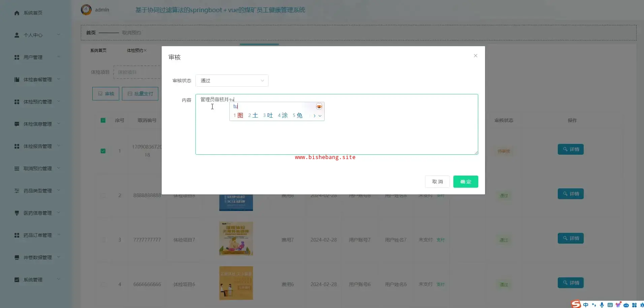The width and height of the screenshot is (644, 308).
Task: Switch to the 体检预约 tab
Action: tap(135, 51)
